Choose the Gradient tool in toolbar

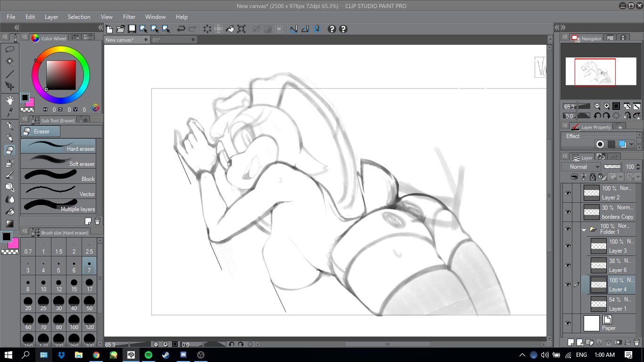(x=9, y=223)
